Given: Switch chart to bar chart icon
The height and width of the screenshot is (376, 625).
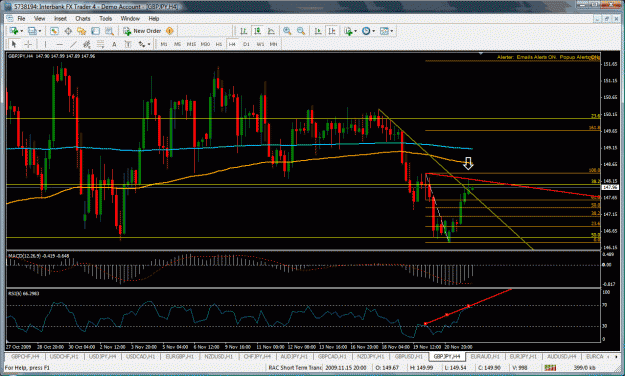Looking at the screenshot, I should 244,31.
